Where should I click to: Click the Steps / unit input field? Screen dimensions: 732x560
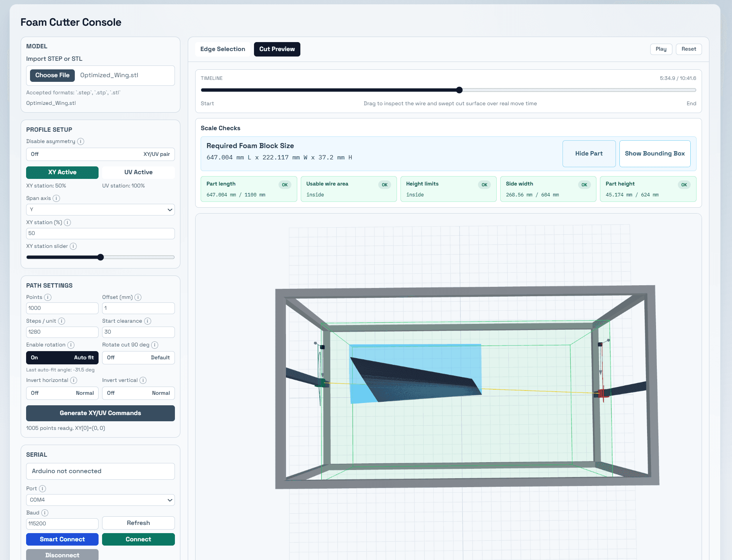tap(62, 332)
